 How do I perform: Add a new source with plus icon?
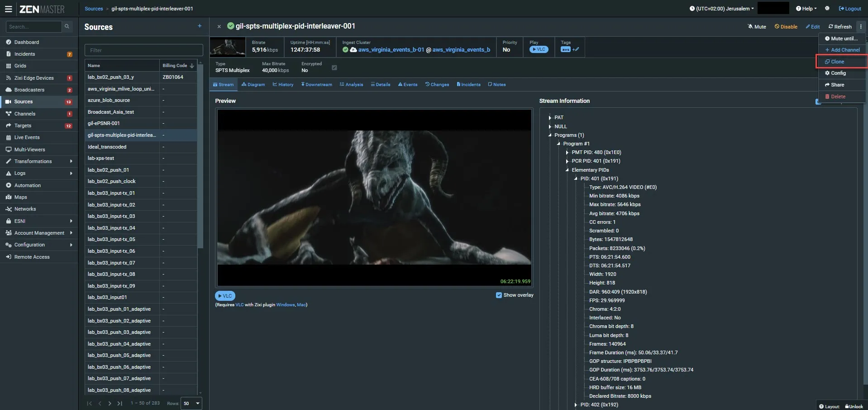[200, 26]
